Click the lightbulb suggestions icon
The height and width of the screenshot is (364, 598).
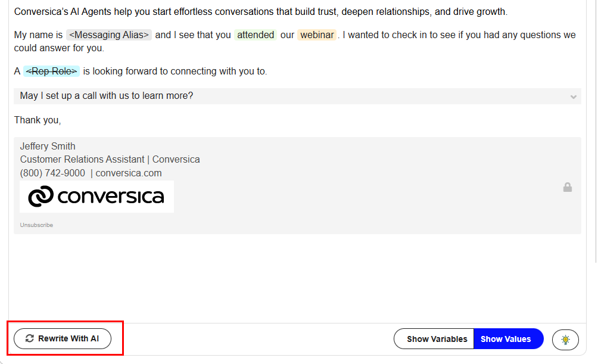(x=565, y=339)
